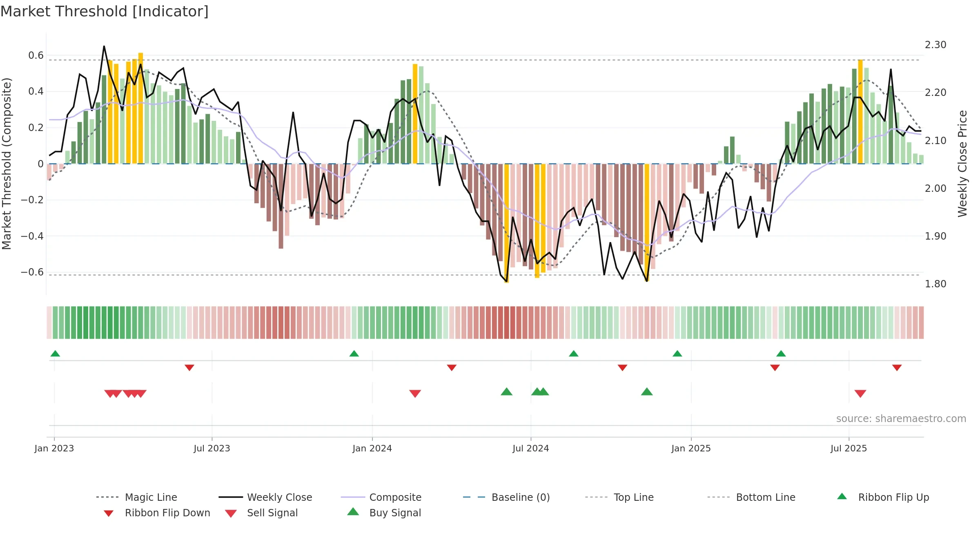Toggle the Ribbon Flip Up legend entry

pyautogui.click(x=883, y=497)
